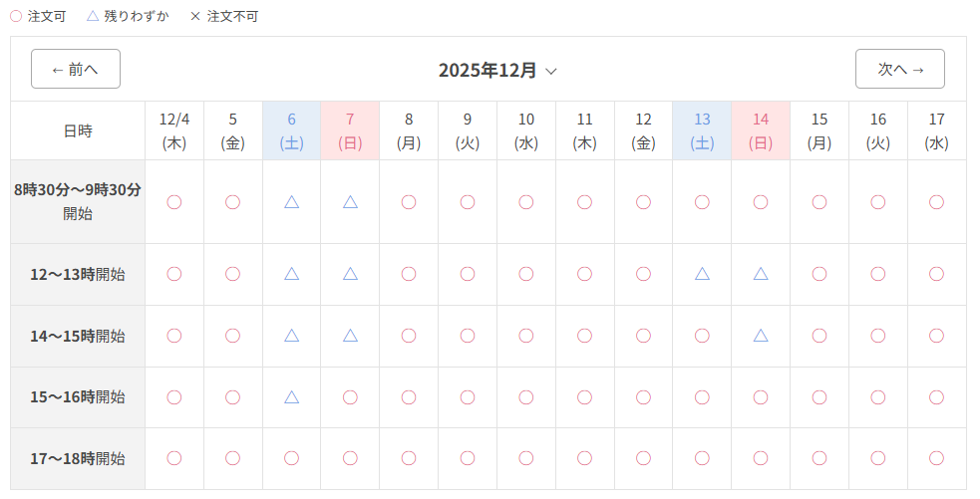
Task: Pick triangle slot on 6 (土) at 12〜13時
Action: [291, 274]
